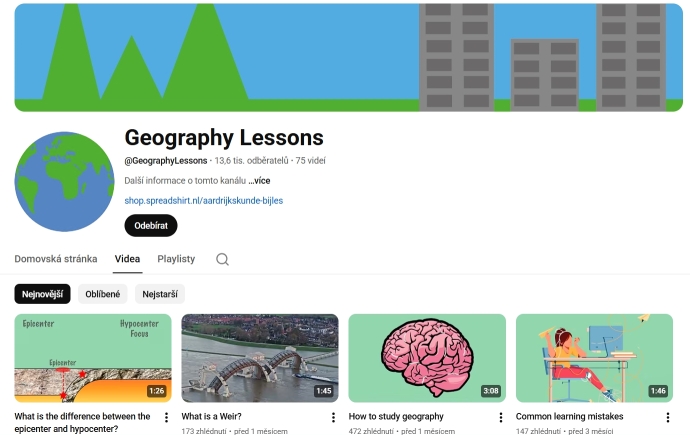Open the channel search magnifier icon
The height and width of the screenshot is (435, 690).
222,259
